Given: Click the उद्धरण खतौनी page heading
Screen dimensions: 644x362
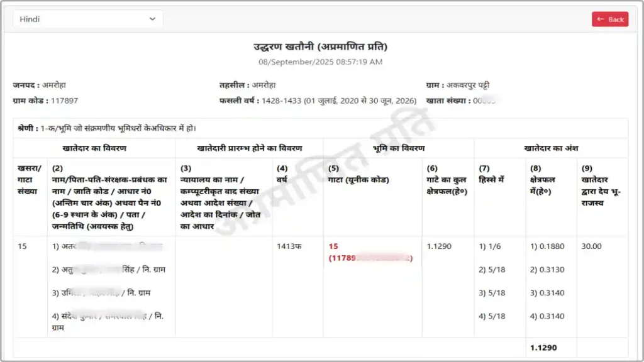Looking at the screenshot, I should tap(321, 45).
